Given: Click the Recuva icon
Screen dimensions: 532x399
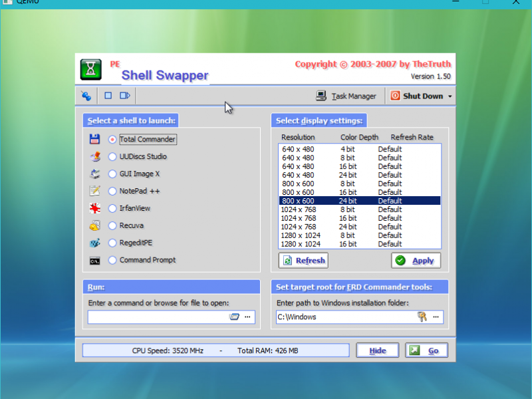Looking at the screenshot, I should (94, 225).
